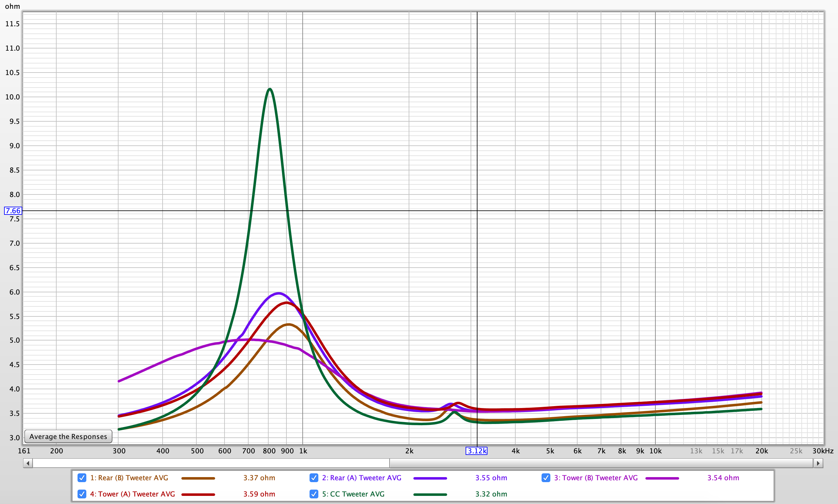Screen dimensions: 838x504
Task: Click the "20k" frequency axis label
Action: (x=762, y=451)
